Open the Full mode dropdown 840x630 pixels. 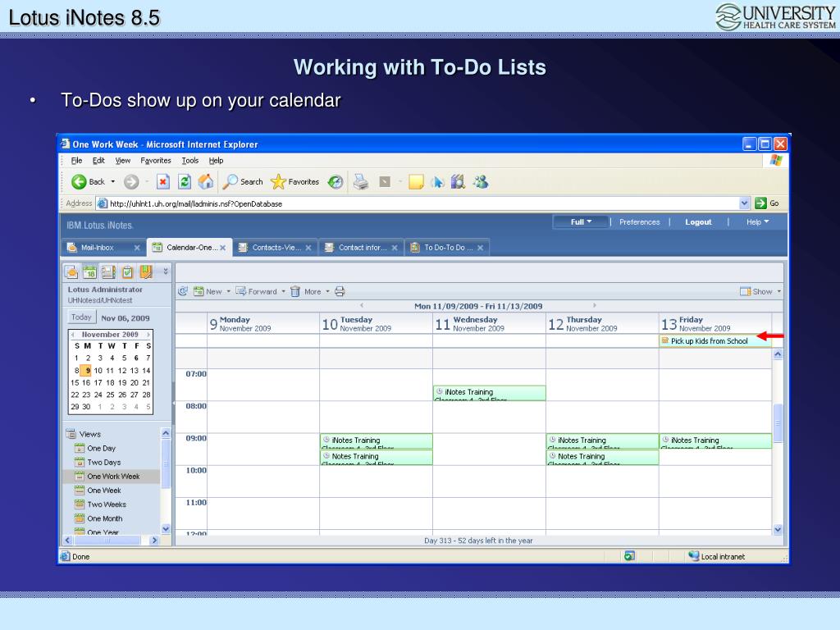click(581, 221)
